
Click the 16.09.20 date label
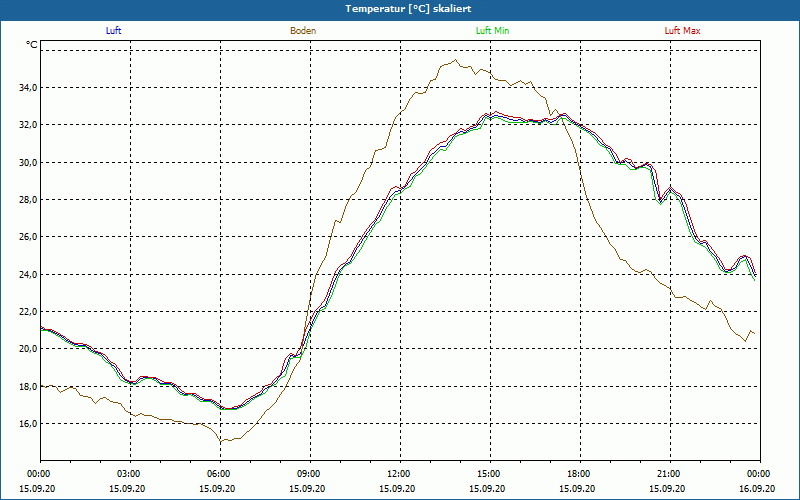(757, 488)
